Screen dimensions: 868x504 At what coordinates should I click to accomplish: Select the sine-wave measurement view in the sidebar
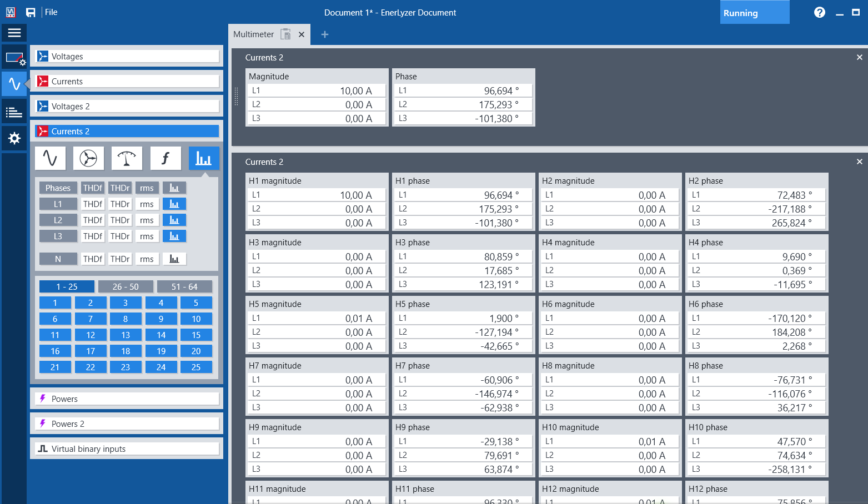14,84
